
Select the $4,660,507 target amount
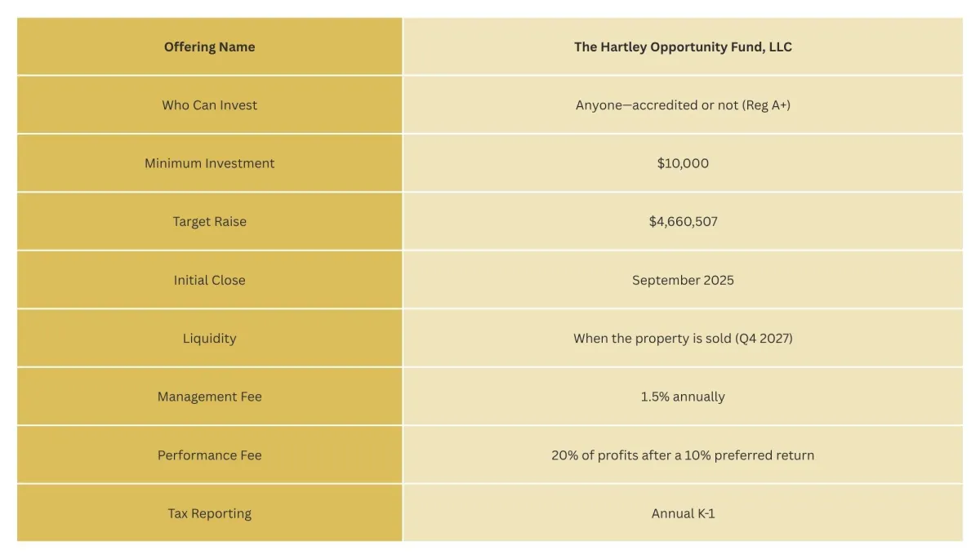tap(683, 222)
